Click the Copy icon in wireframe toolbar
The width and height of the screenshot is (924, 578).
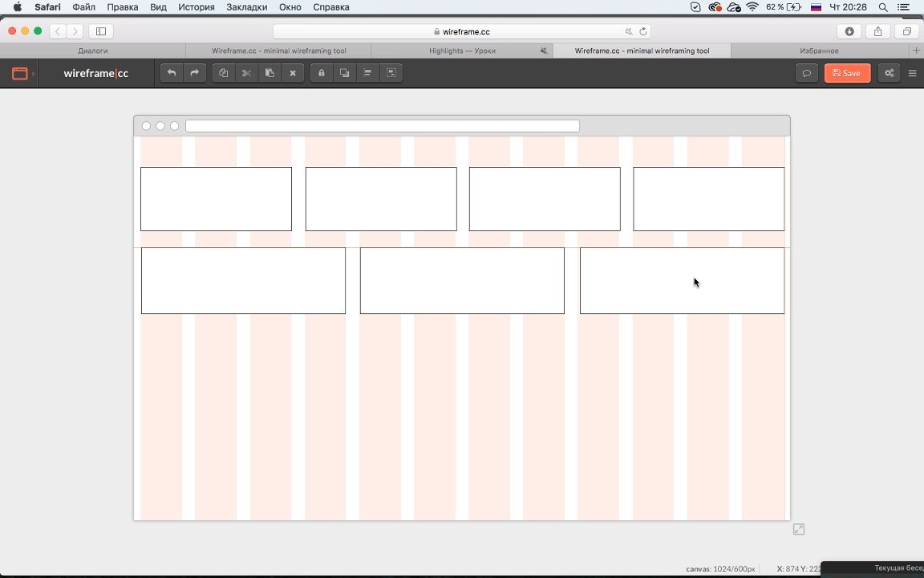[223, 73]
